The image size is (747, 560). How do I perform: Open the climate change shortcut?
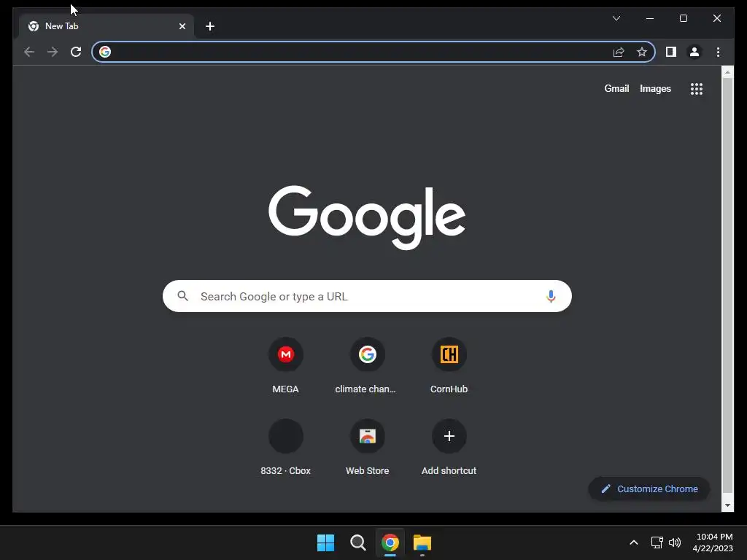coord(368,365)
